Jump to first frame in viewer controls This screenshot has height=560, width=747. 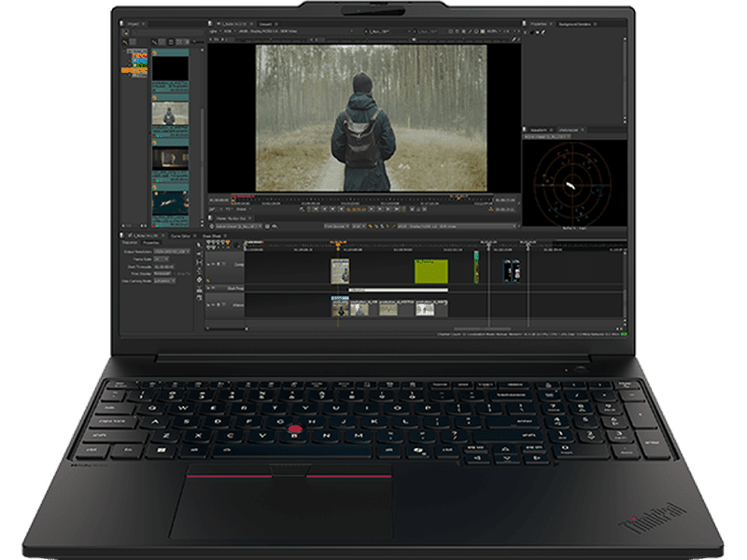[x=316, y=209]
